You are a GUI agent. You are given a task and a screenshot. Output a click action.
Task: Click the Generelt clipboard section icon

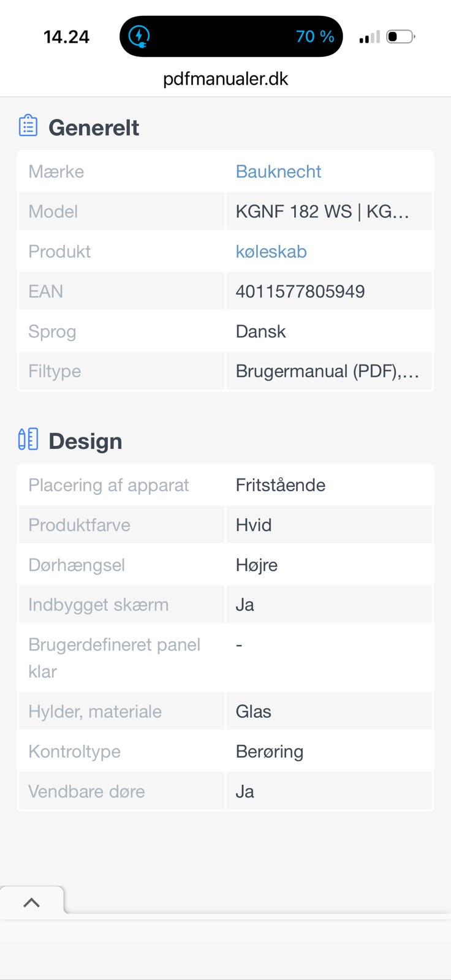click(x=28, y=126)
